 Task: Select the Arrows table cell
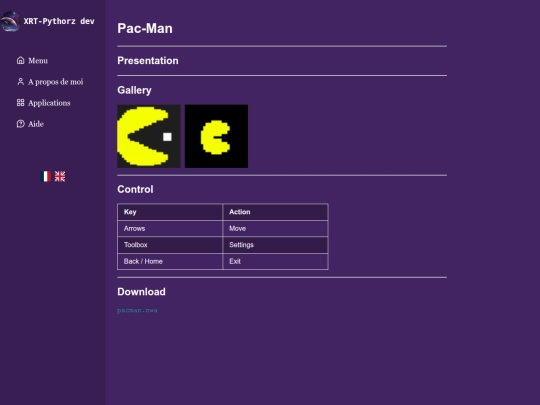coord(170,229)
